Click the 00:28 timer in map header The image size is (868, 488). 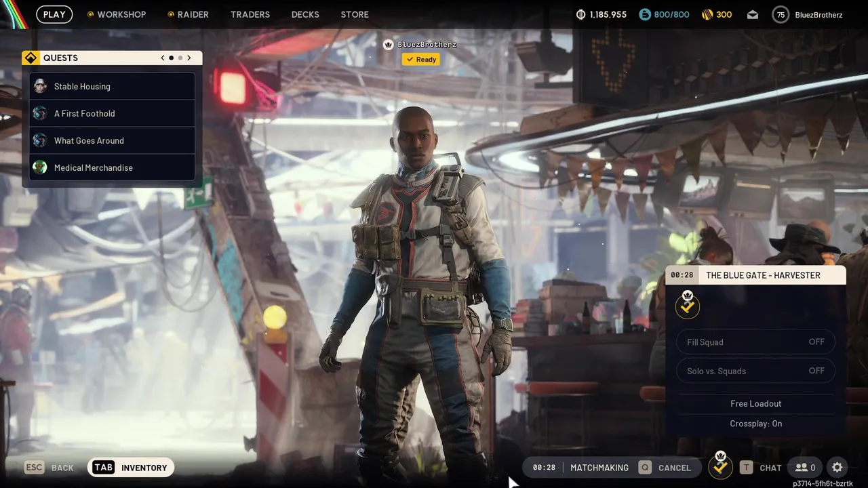pyautogui.click(x=682, y=275)
